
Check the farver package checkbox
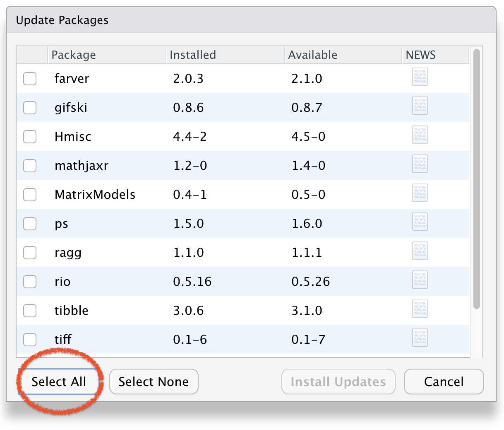coord(30,79)
